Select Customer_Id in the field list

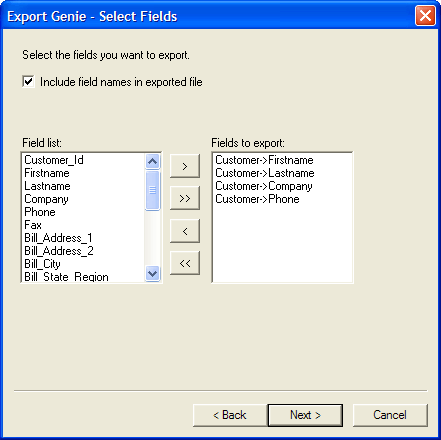(54, 160)
